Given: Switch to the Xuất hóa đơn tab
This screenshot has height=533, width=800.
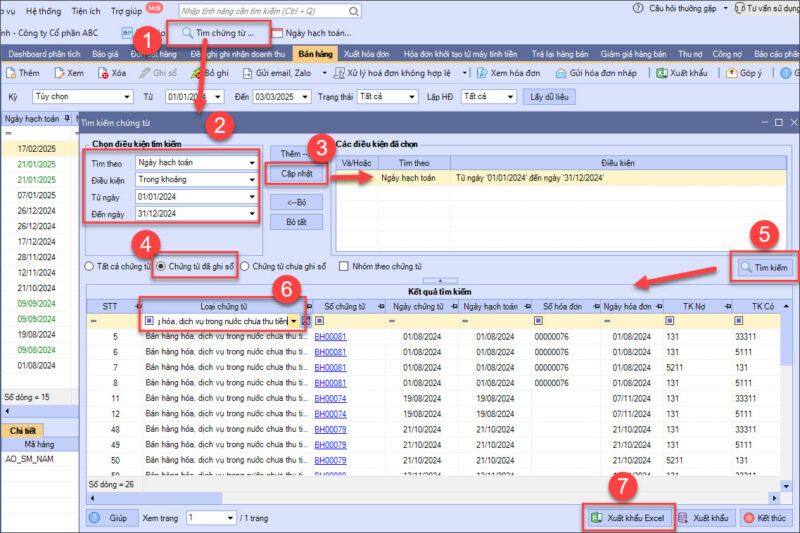Looking at the screenshot, I should 365,53.
